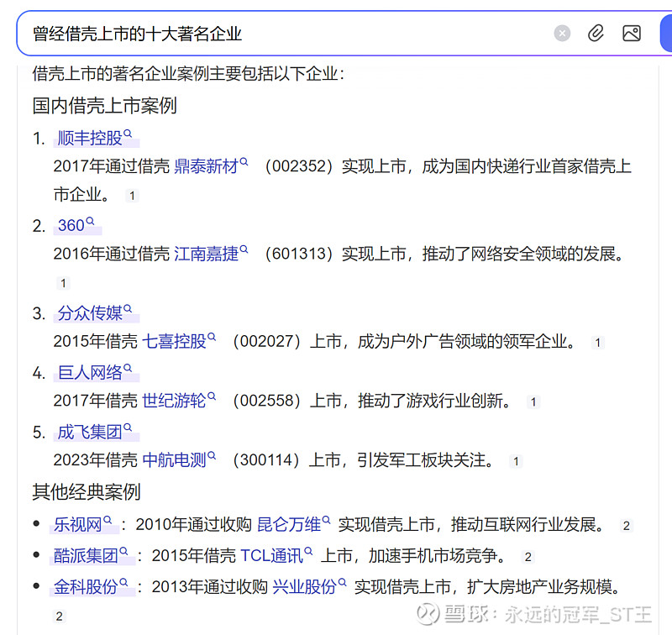This screenshot has height=635, width=672.
Task: Click the search icon beside 江南嘉捷
Action: click(x=244, y=249)
